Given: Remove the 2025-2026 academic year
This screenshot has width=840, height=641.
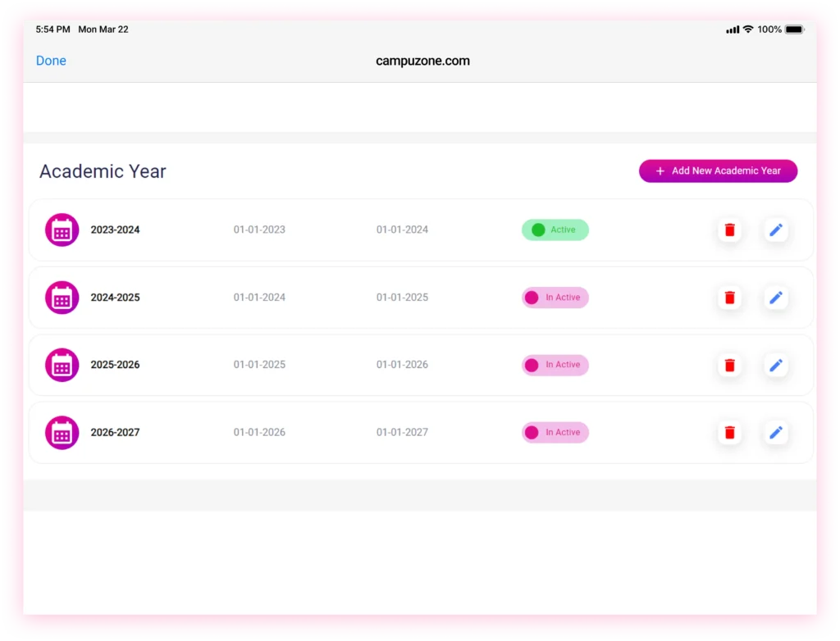Looking at the screenshot, I should (x=729, y=365).
